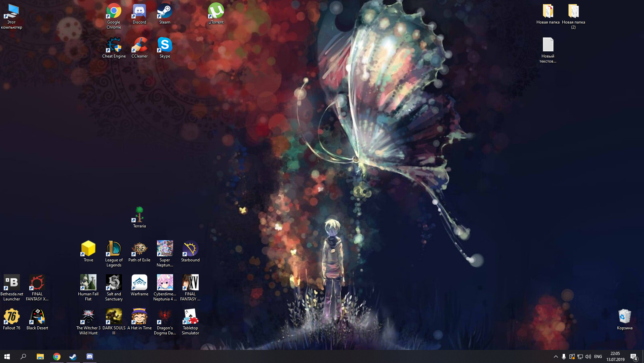Select the Discord desktop shortcut
The height and width of the screenshot is (363, 644).
tap(139, 14)
